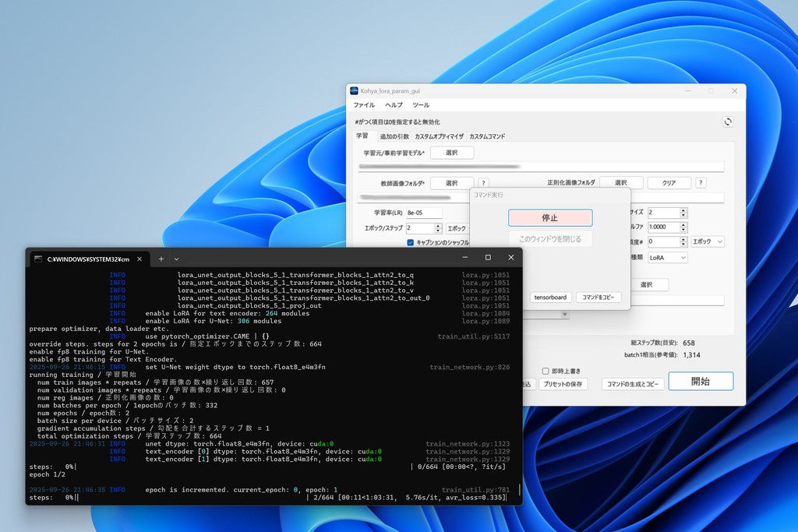This screenshot has height=532, width=798.
Task: Toggle キャプションのシャッフル checkbox
Action: point(410,242)
